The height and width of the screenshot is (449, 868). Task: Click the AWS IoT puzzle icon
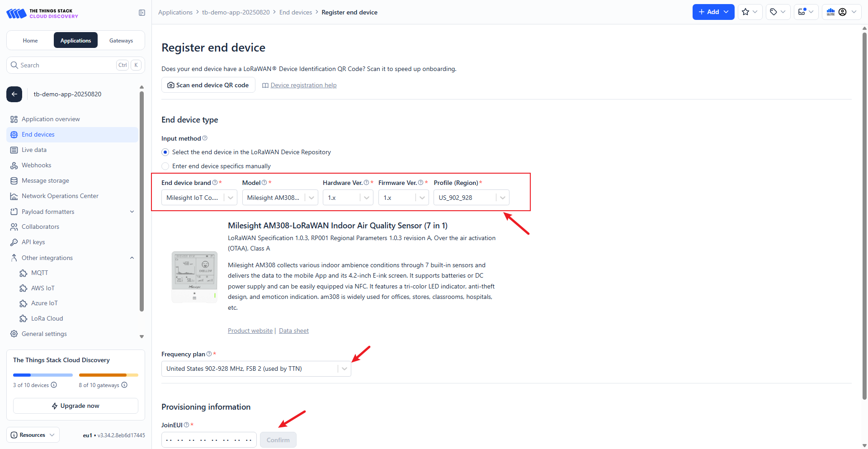click(24, 288)
